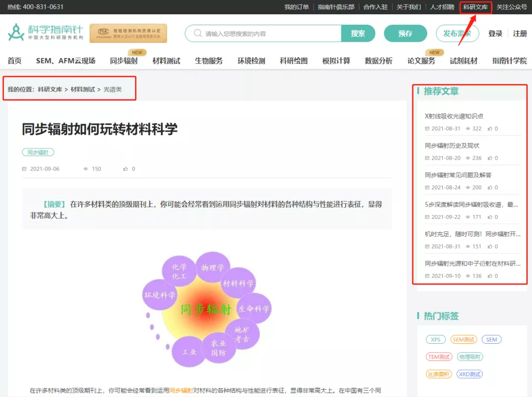Click thumbs-up icon for X射线吸收光谱知识点 article
The width and height of the screenshot is (532, 397).
point(490,129)
